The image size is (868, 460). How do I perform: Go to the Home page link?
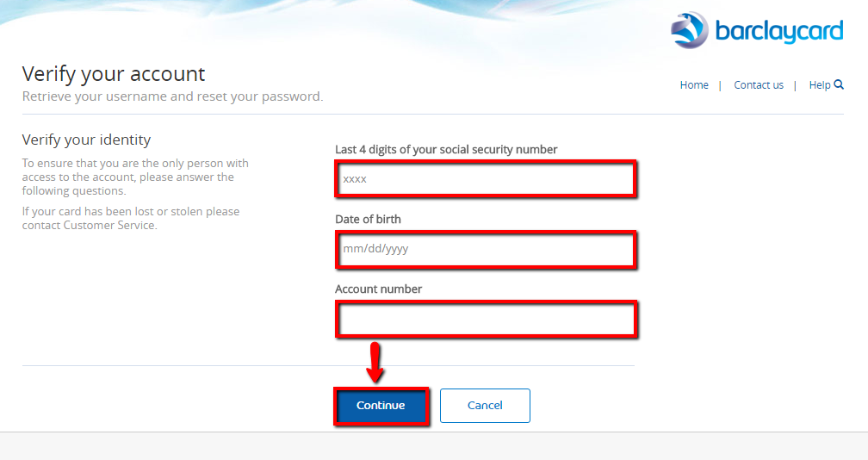694,85
